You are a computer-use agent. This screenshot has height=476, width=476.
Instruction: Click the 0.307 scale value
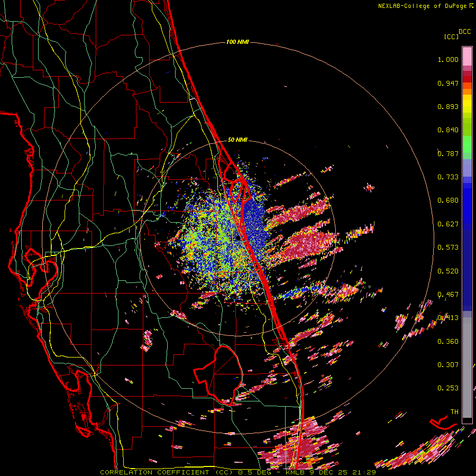pyautogui.click(x=448, y=365)
